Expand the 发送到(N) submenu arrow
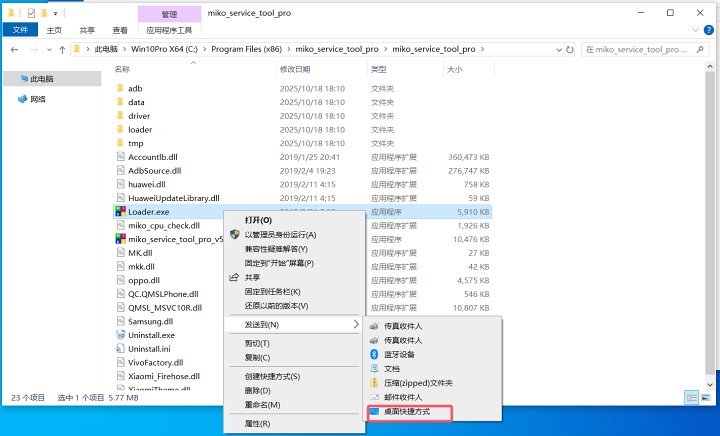 coord(356,324)
